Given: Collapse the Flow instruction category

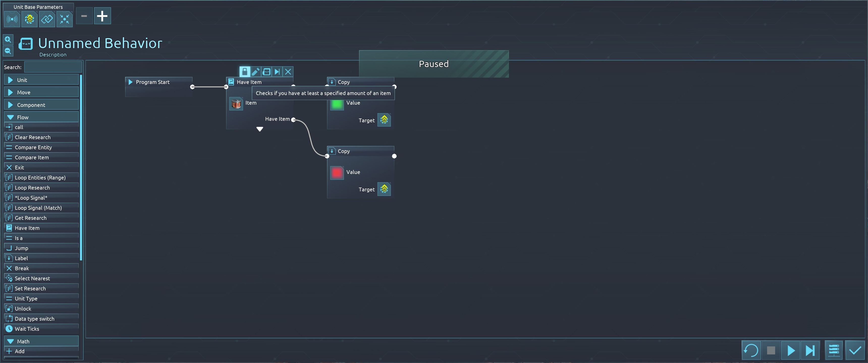Looking at the screenshot, I should point(41,117).
